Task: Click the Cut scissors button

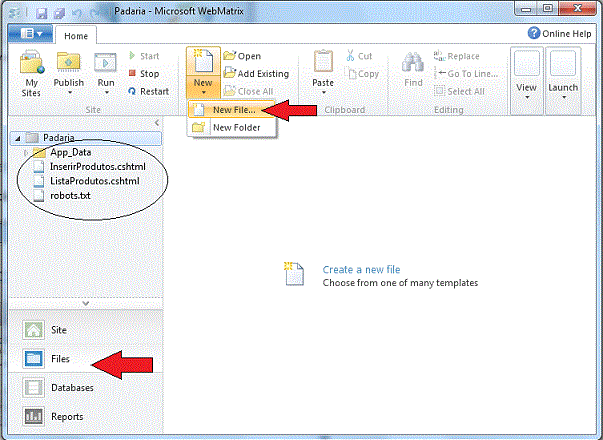Action: 359,56
